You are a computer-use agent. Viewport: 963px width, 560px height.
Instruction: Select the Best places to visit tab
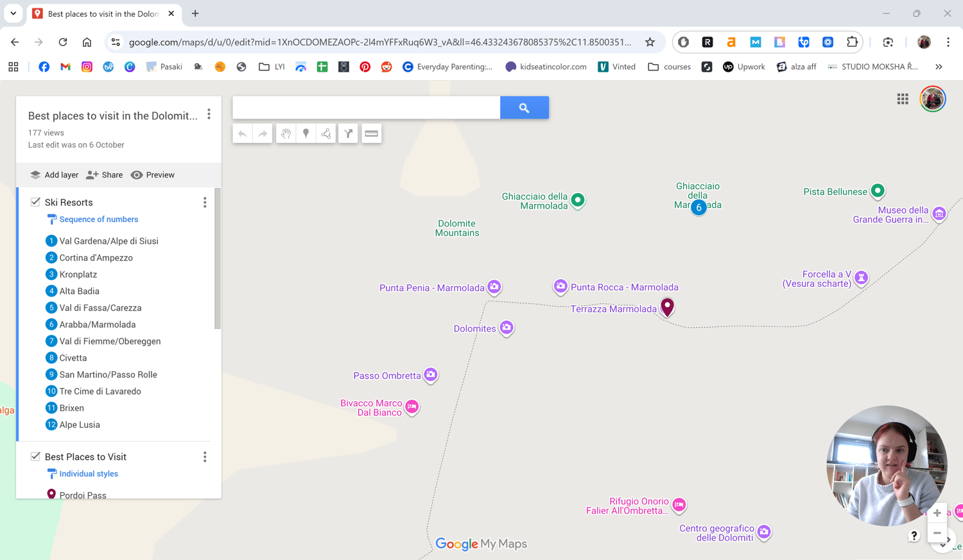click(105, 13)
